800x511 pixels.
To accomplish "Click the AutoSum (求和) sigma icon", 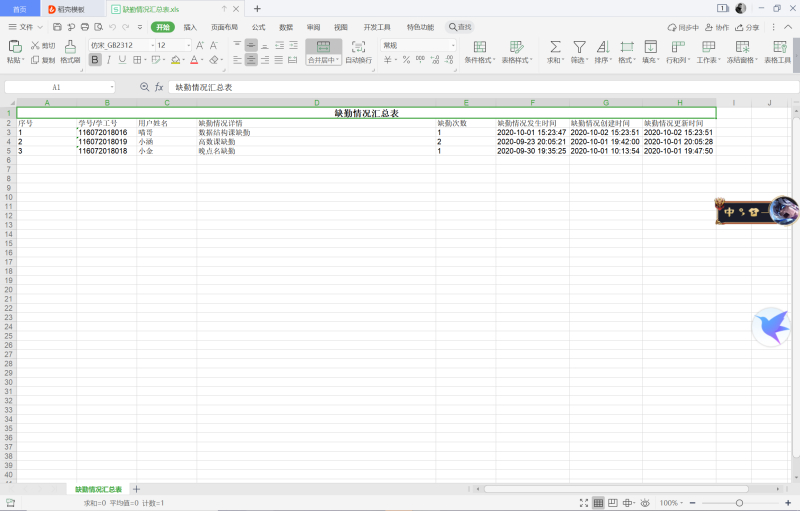I will [x=555, y=47].
